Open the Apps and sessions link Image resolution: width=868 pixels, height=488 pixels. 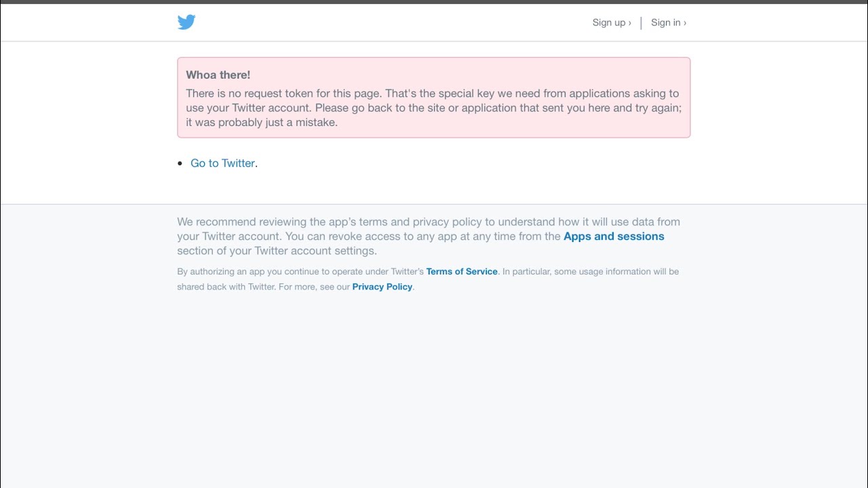(614, 237)
